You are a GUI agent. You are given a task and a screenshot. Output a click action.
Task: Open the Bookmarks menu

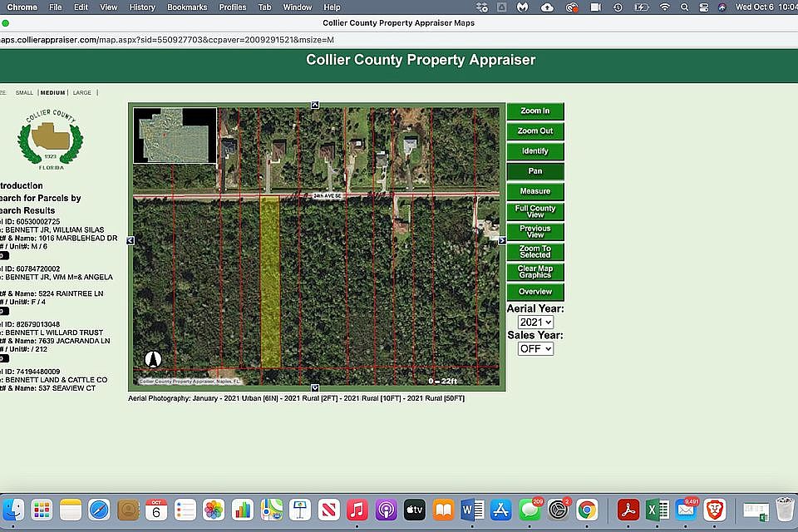187,7
